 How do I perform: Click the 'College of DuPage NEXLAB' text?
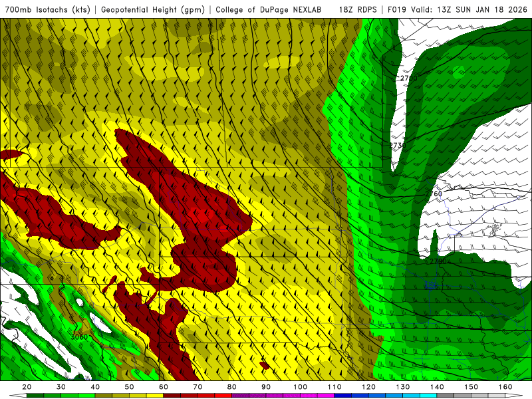[x=269, y=9]
